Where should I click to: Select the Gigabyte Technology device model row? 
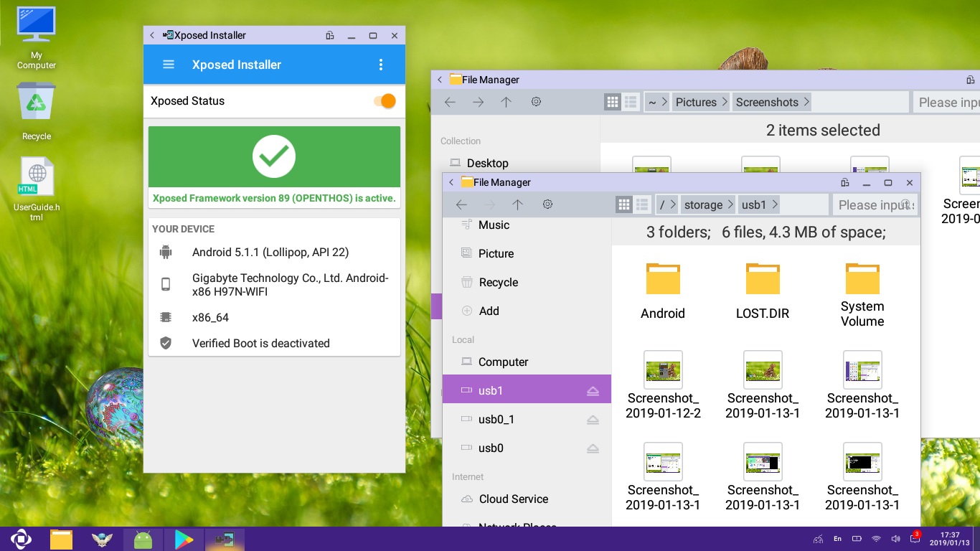click(274, 285)
